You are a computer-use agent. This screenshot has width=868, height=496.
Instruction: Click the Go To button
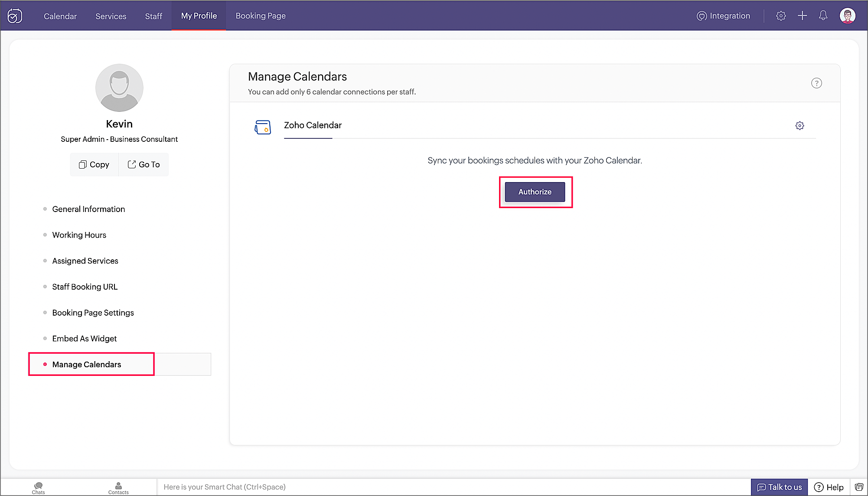tap(144, 165)
